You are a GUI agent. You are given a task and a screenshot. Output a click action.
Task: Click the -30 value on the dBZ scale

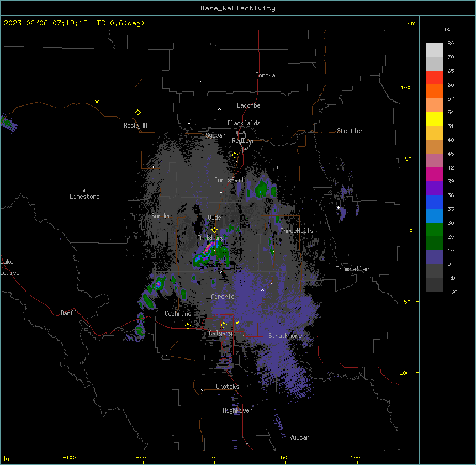coord(452,292)
